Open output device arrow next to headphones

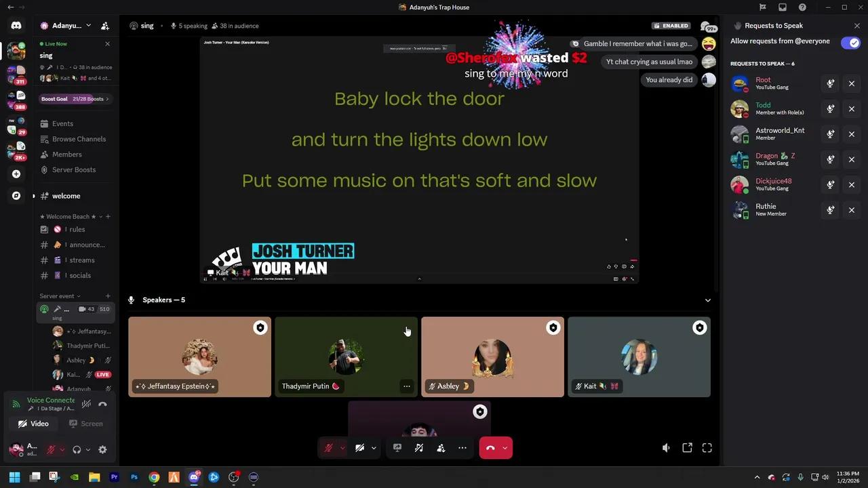click(87, 449)
